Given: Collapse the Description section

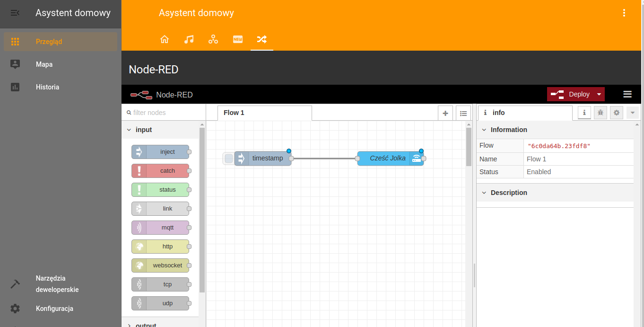Looking at the screenshot, I should point(555,193).
